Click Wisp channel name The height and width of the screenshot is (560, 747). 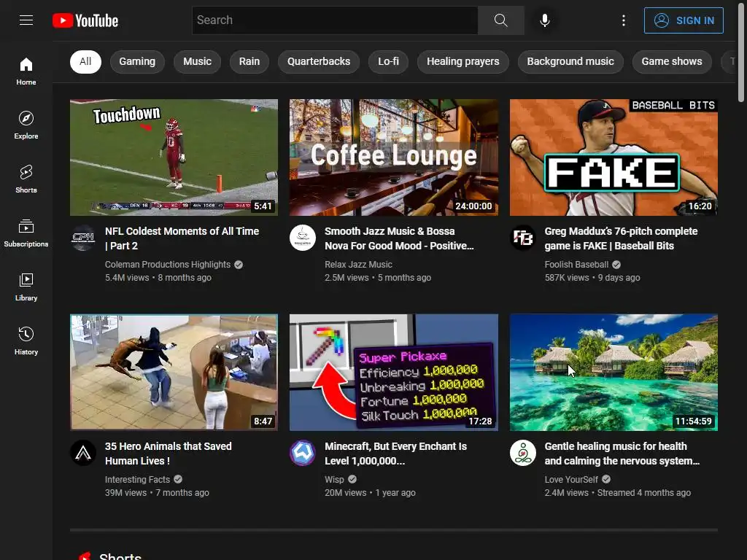334,480
